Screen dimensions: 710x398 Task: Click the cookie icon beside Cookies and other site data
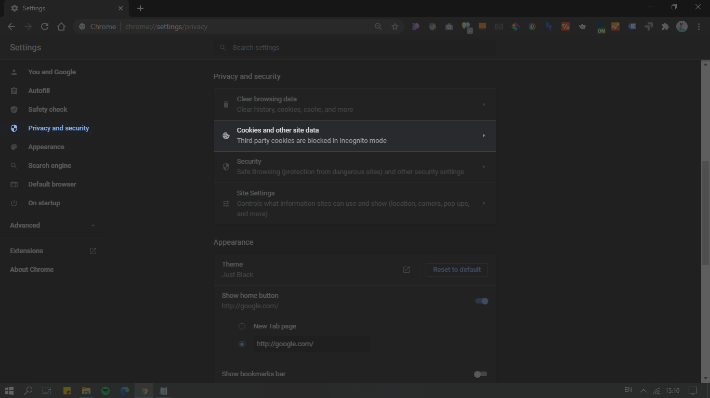pyautogui.click(x=226, y=135)
